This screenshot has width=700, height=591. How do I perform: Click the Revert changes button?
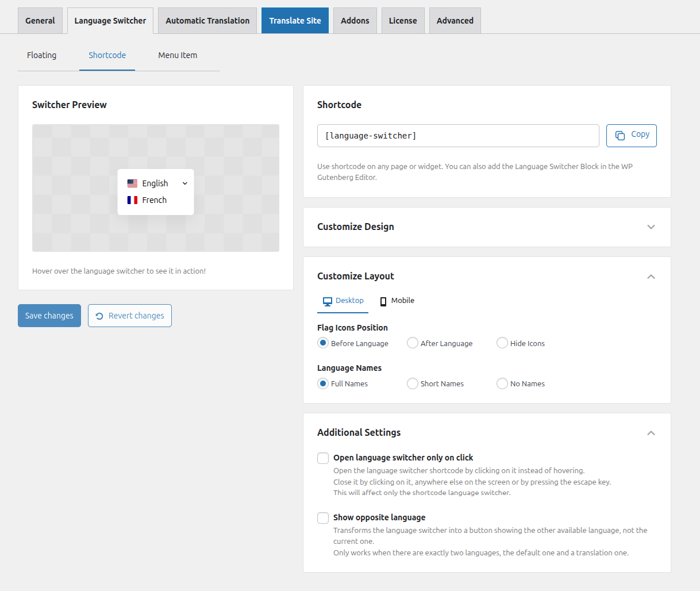pyautogui.click(x=129, y=315)
